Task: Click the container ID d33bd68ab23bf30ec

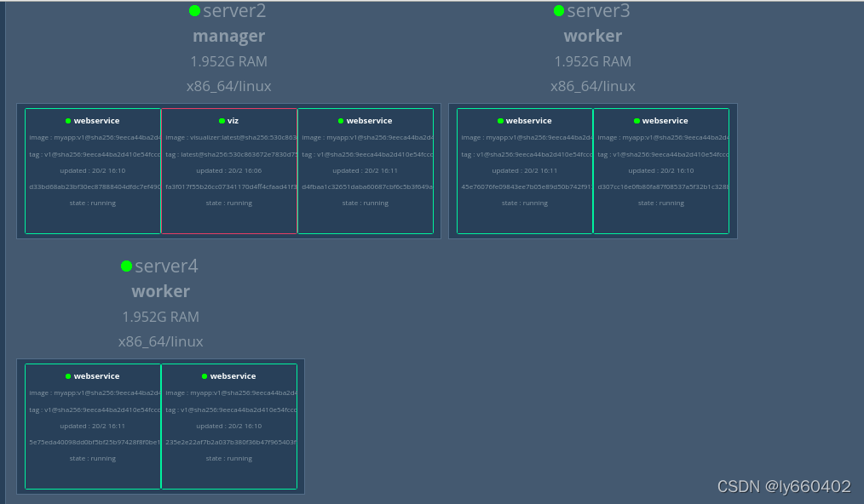Action: (x=95, y=186)
